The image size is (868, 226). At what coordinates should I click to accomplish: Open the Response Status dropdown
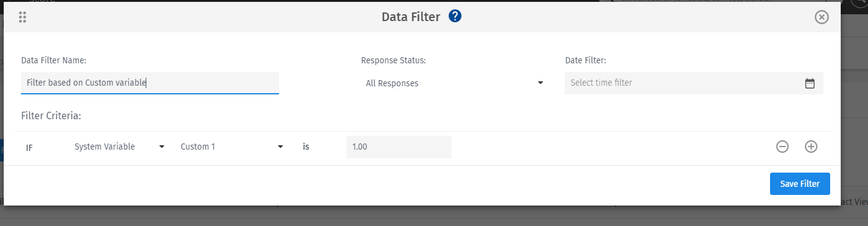pyautogui.click(x=454, y=83)
